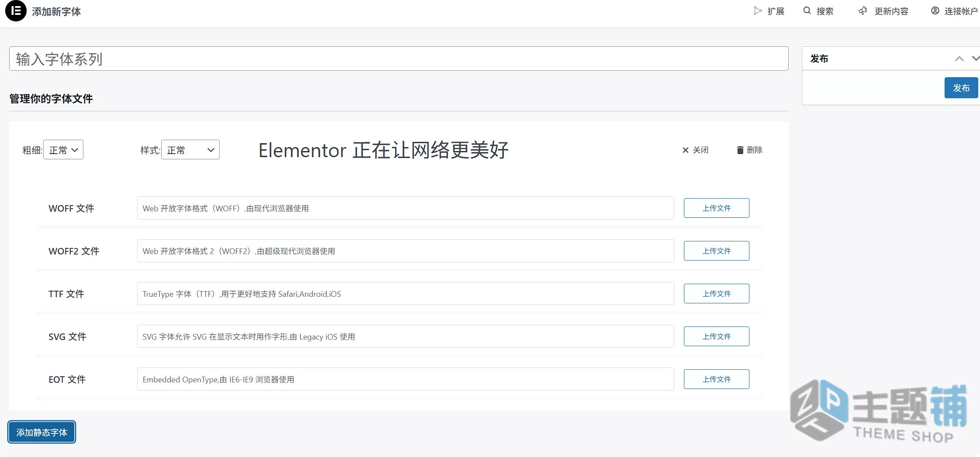Click the 'SVG 文件' row label
980x457 pixels.
[x=67, y=337]
